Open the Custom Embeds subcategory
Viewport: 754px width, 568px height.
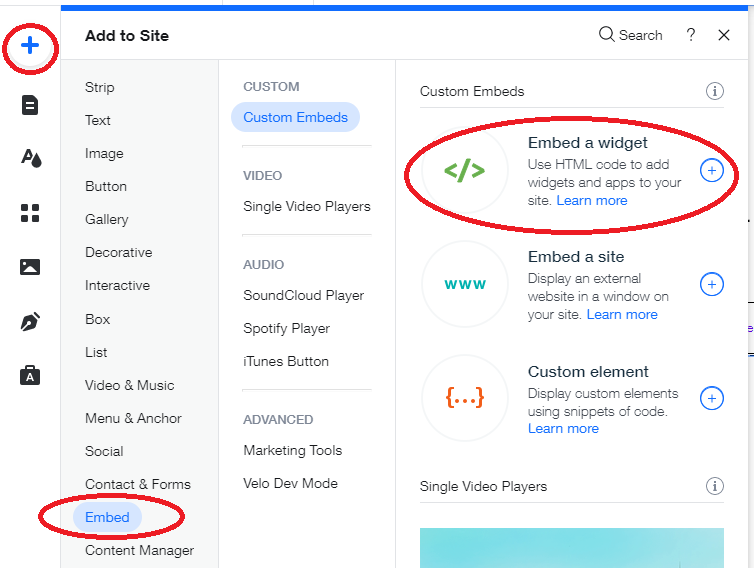pos(295,117)
